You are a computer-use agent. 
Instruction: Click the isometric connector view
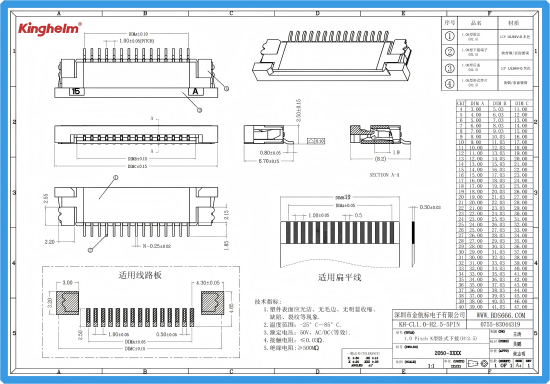pos(331,56)
